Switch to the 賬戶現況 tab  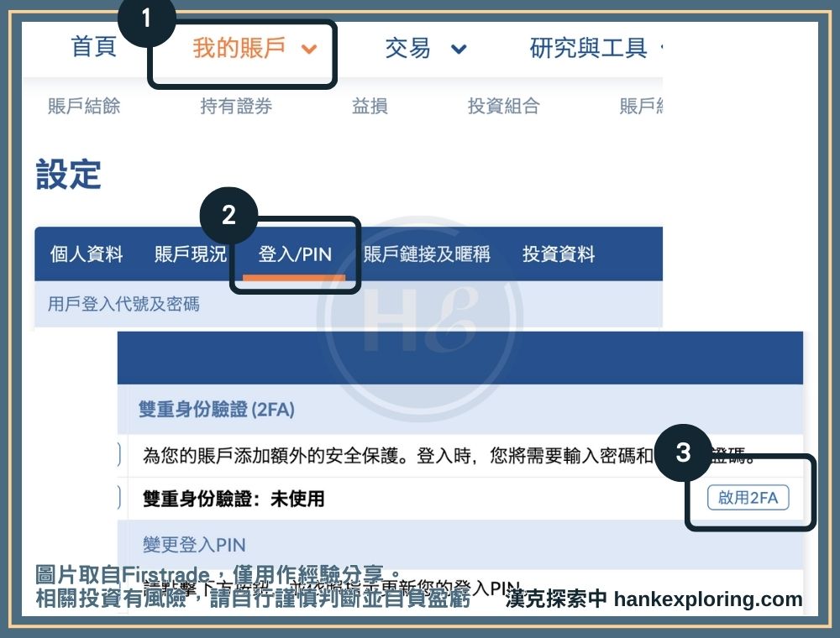[190, 254]
